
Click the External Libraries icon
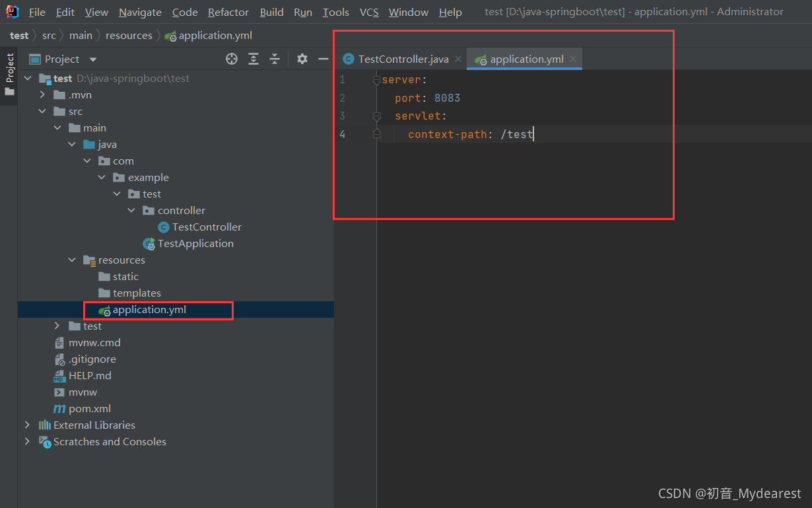pos(45,425)
